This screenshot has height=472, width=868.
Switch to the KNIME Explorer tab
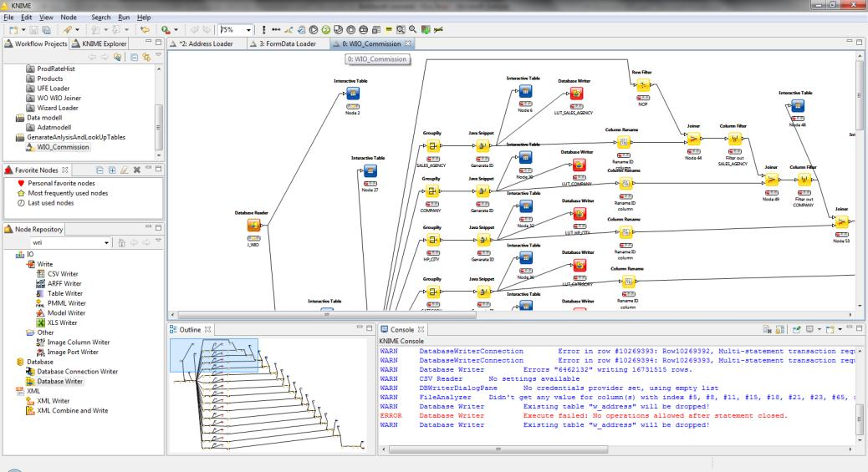coord(100,43)
